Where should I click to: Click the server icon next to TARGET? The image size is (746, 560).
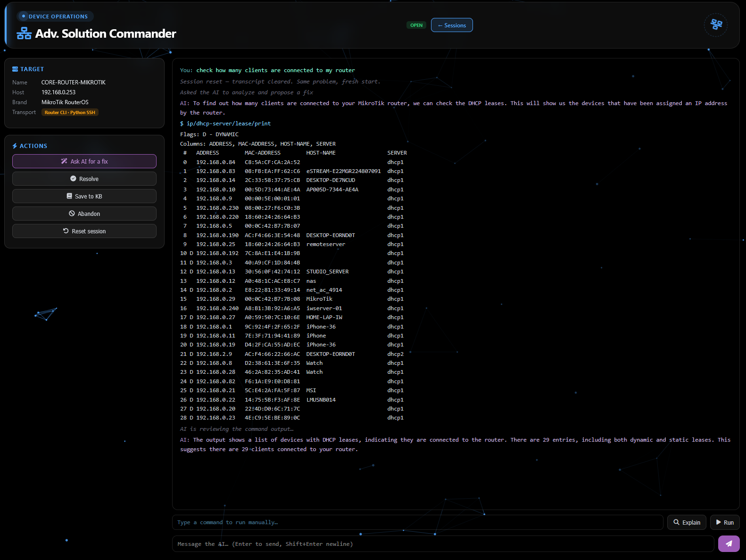coord(15,69)
